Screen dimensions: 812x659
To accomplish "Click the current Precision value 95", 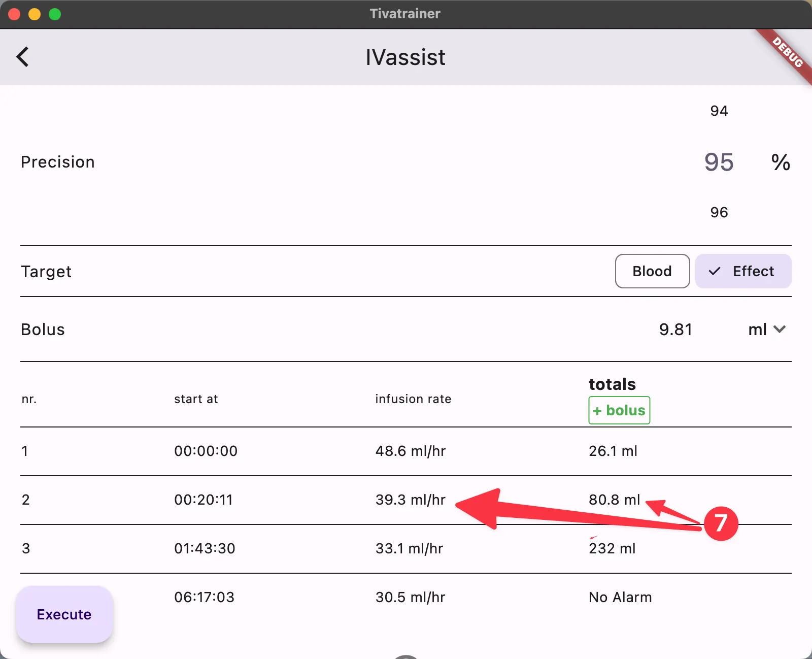I will 719,162.
